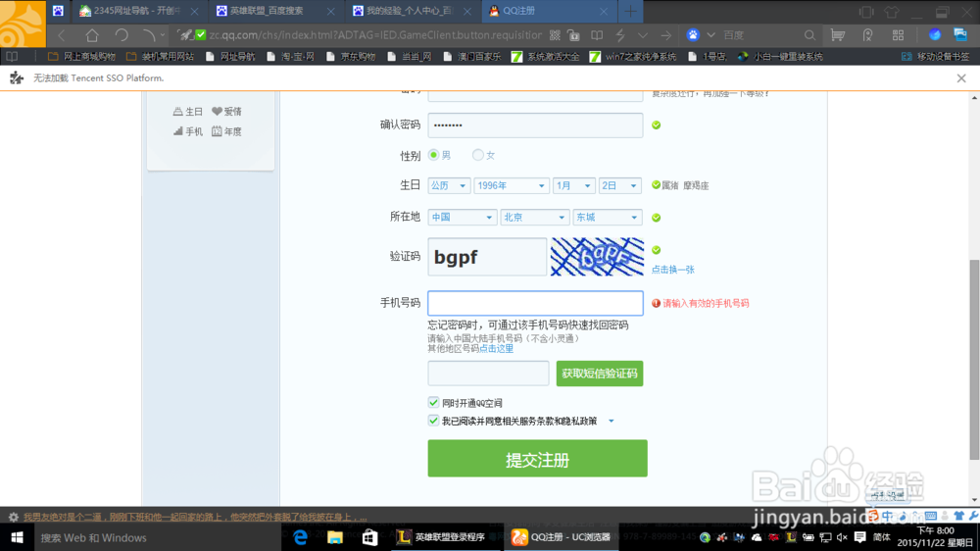The height and width of the screenshot is (551, 980).
Task: Click the browser back arrow
Action: [61, 35]
